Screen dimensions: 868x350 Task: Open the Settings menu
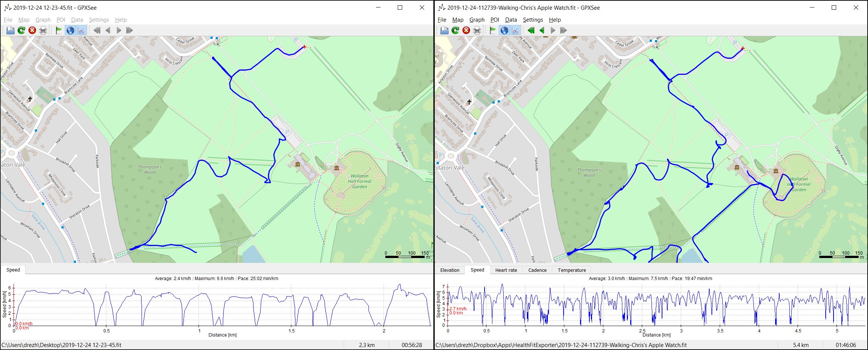(x=99, y=19)
